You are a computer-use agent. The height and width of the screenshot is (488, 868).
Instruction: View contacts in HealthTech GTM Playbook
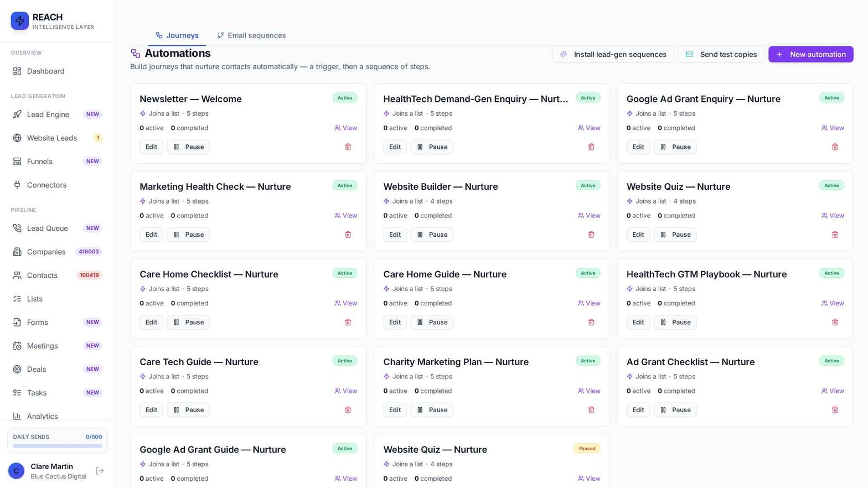pyautogui.click(x=833, y=303)
